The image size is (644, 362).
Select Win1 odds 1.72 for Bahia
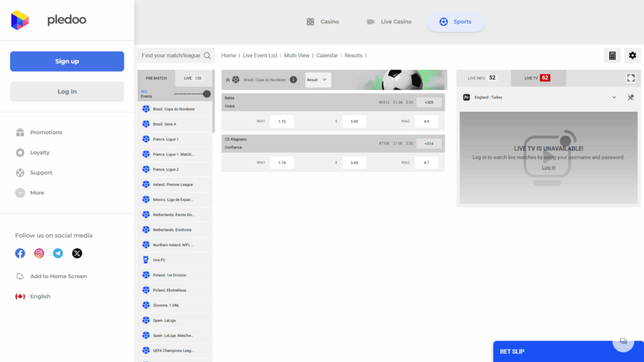(x=282, y=121)
